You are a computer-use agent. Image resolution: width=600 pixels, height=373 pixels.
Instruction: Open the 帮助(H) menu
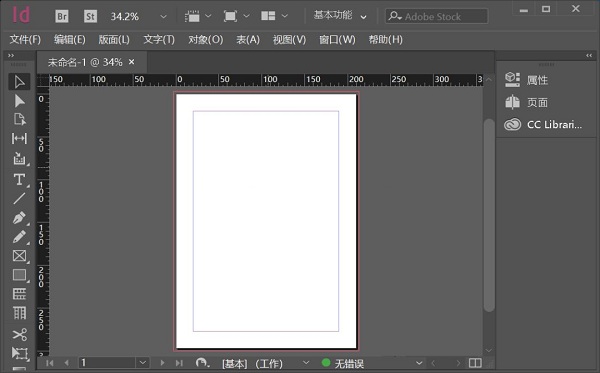[385, 39]
